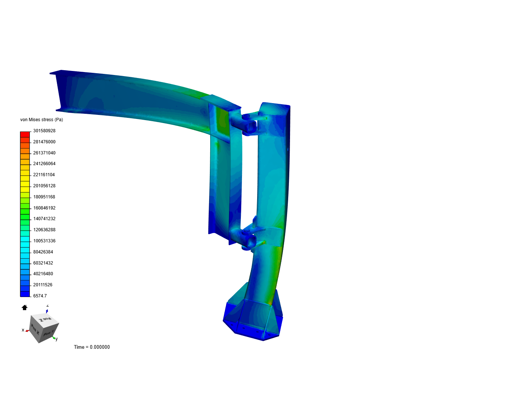Click the free end of the curved beam
532x399 pixels.
click(58, 91)
